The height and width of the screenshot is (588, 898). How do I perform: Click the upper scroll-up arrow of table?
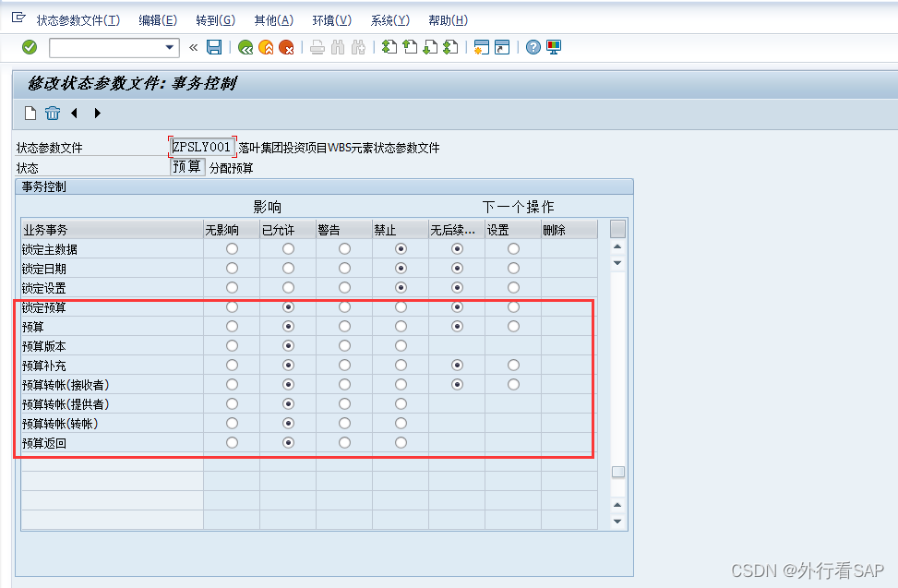tap(617, 246)
